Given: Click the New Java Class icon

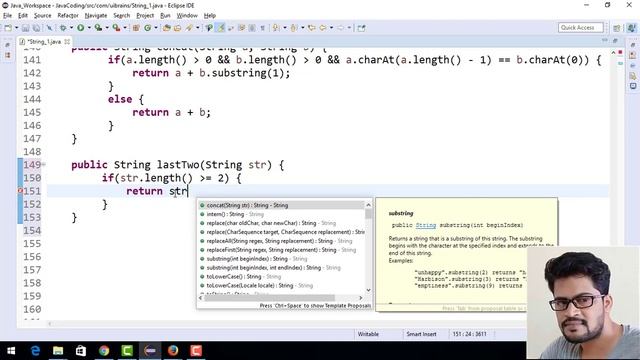Looking at the screenshot, I should click(147, 28).
